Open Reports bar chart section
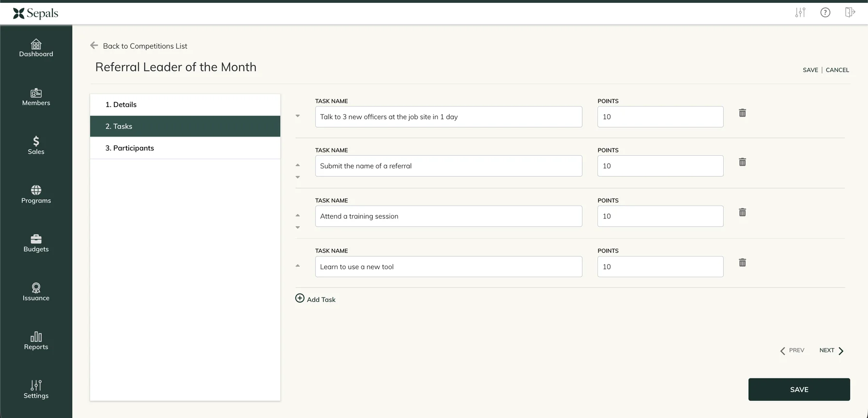The width and height of the screenshot is (868, 418). pyautogui.click(x=36, y=341)
